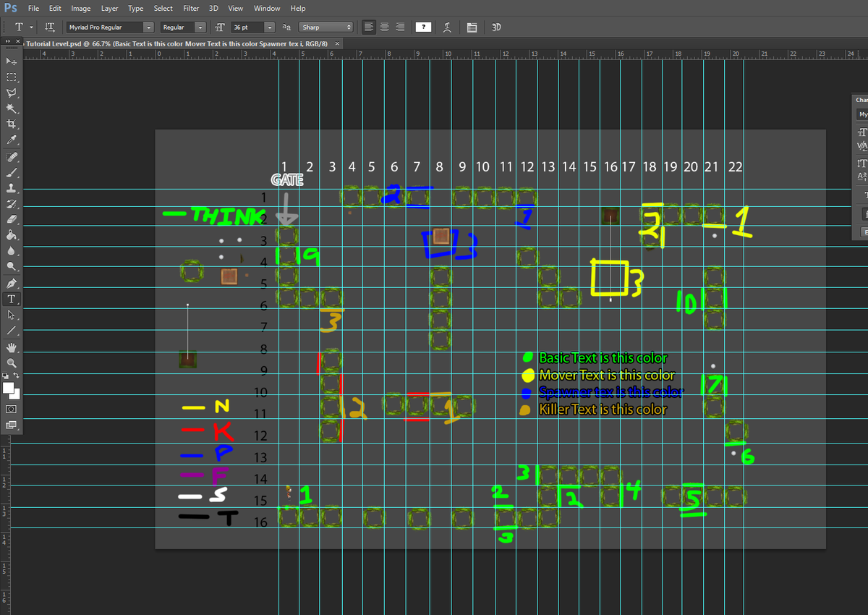Select the History Brush tool
Image resolution: width=868 pixels, height=615 pixels.
[11, 204]
